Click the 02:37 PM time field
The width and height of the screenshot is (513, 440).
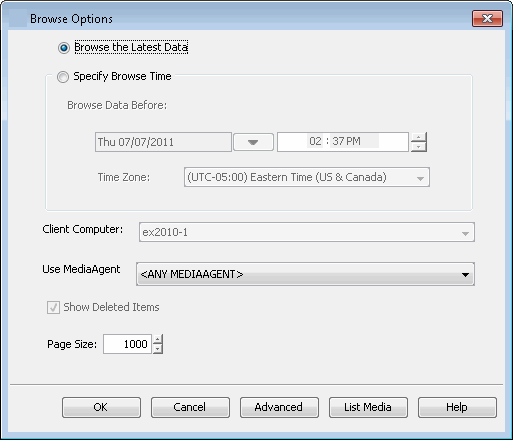[343, 142]
